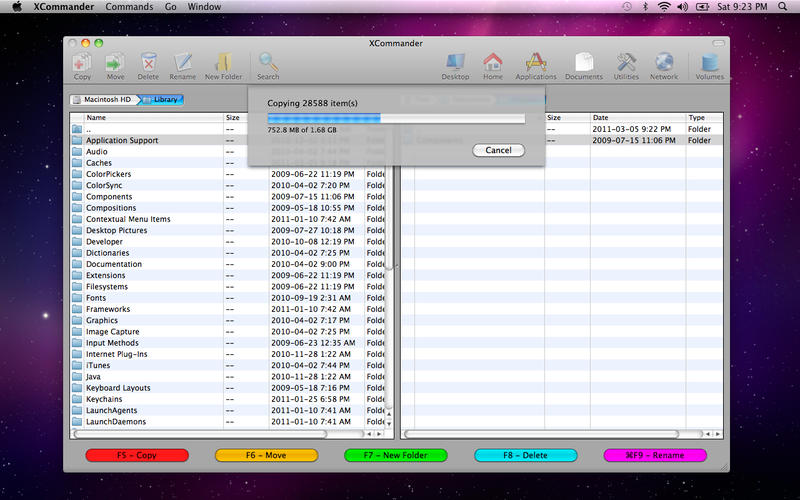Sort right pane by Date header
800x500 pixels.
[638, 117]
